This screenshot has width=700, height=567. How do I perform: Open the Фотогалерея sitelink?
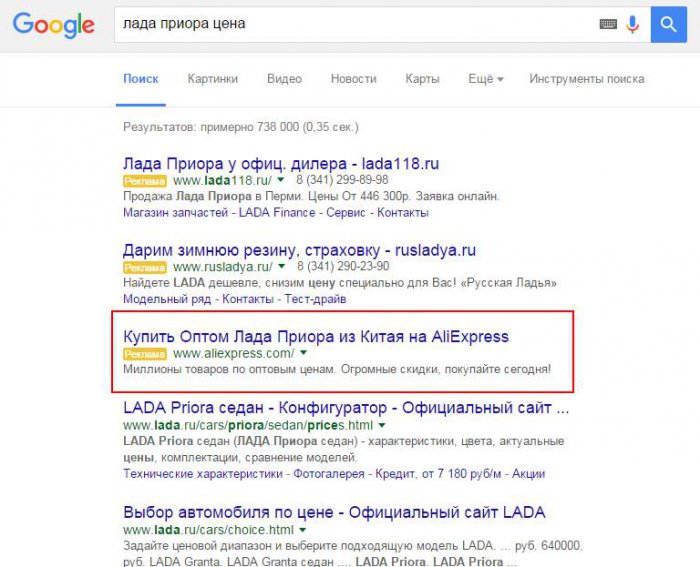329,474
